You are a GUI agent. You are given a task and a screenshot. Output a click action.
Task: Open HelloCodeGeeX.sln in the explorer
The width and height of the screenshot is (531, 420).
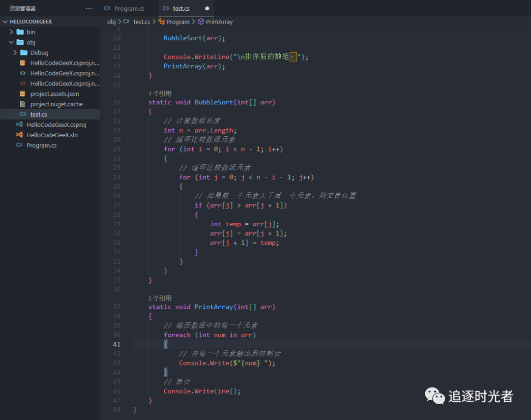pyautogui.click(x=52, y=135)
